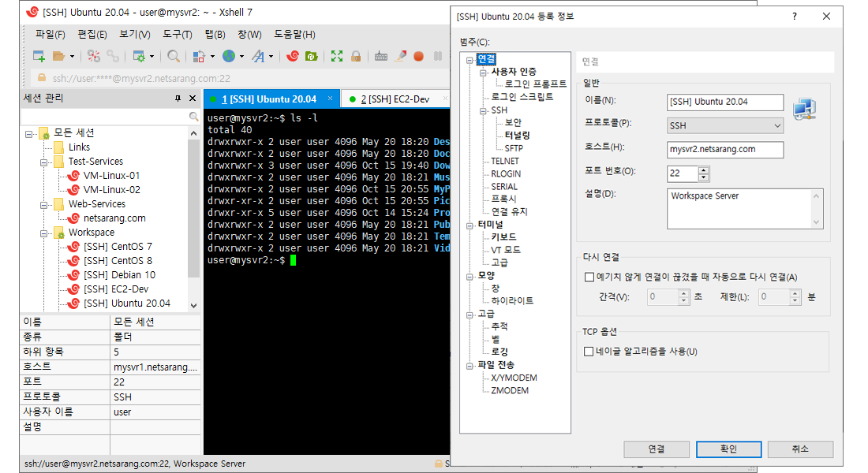Click the font letter A icon
The width and height of the screenshot is (868, 473).
click(x=258, y=56)
